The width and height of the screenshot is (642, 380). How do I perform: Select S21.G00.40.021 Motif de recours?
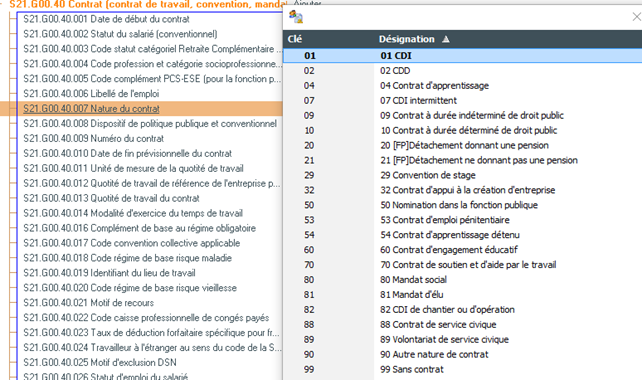click(x=88, y=303)
